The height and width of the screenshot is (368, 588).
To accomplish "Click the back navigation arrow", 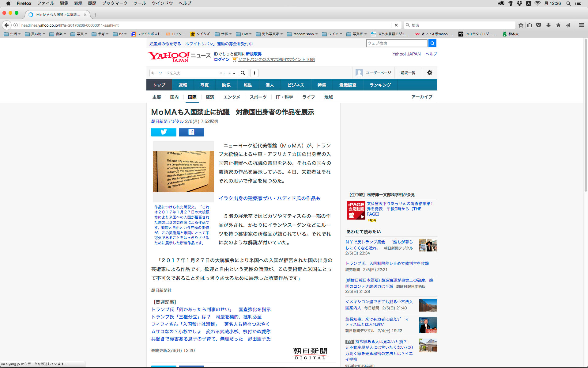I will click(7, 25).
